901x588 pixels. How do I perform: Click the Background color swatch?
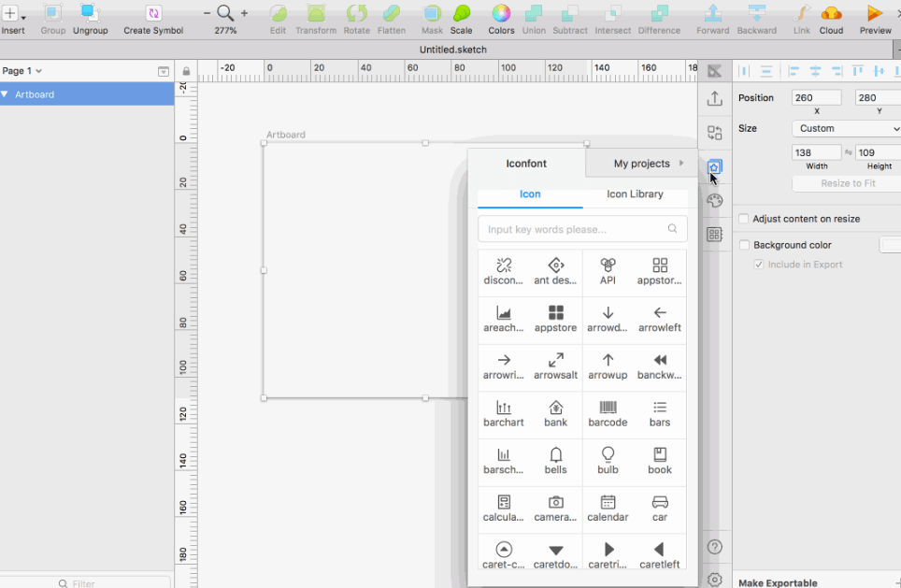890,245
